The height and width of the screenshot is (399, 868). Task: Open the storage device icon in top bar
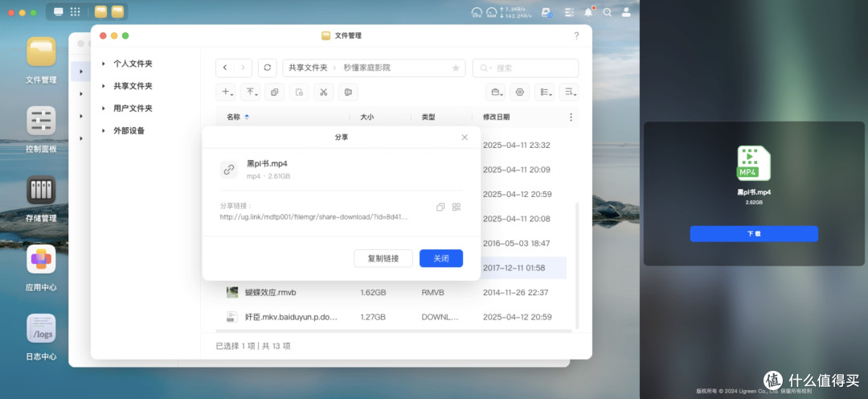tap(547, 12)
